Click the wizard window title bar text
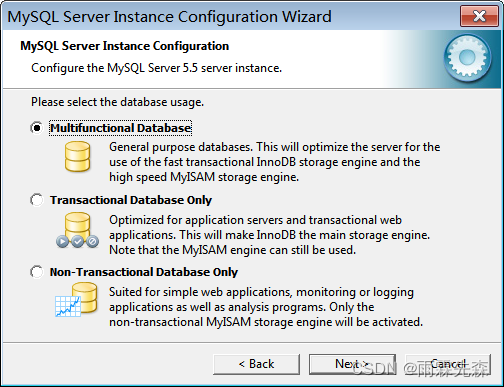 tap(169, 17)
